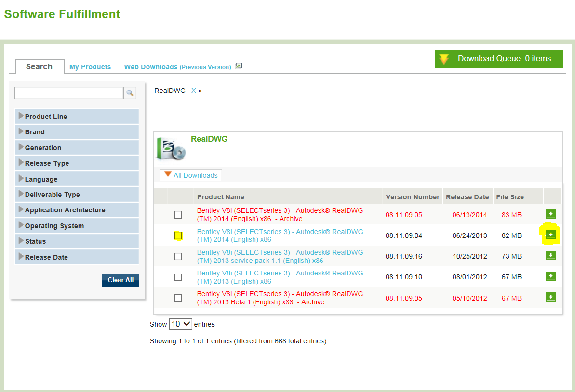Switch to the Search tab
575x392 pixels.
click(39, 66)
